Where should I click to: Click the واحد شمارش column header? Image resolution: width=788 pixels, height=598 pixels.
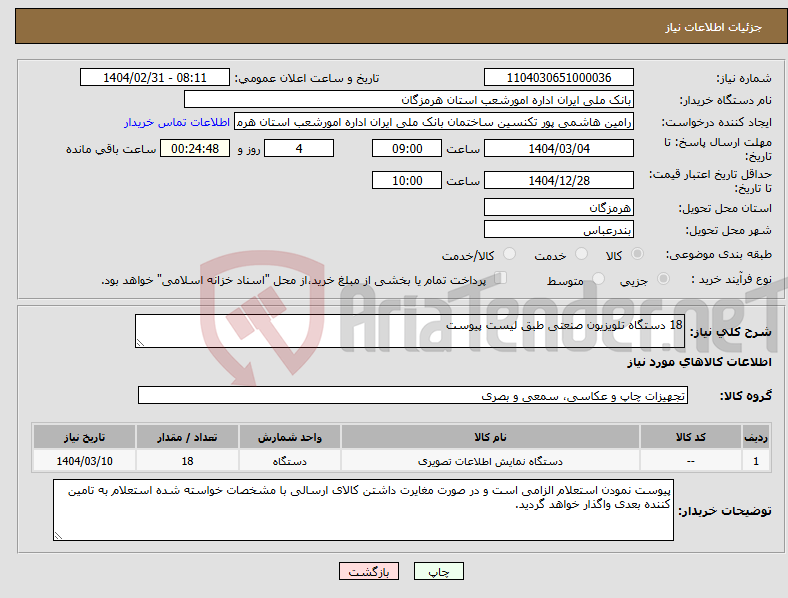click(289, 437)
